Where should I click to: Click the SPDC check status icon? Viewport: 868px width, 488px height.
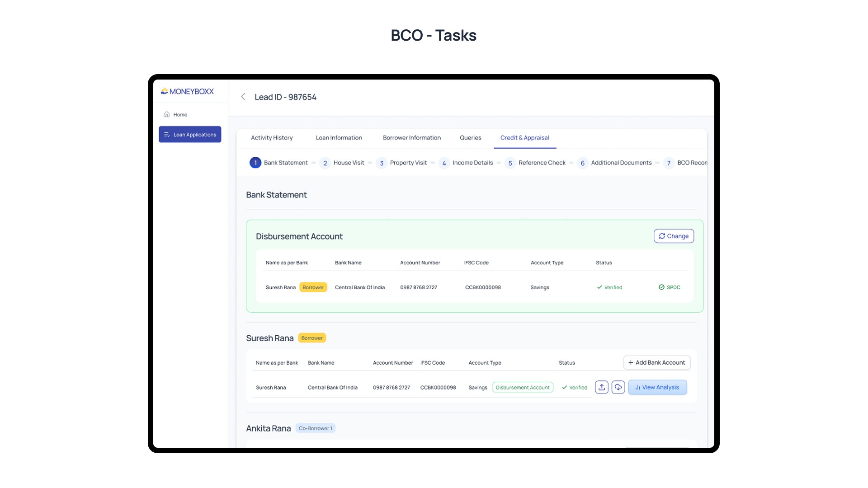(661, 287)
